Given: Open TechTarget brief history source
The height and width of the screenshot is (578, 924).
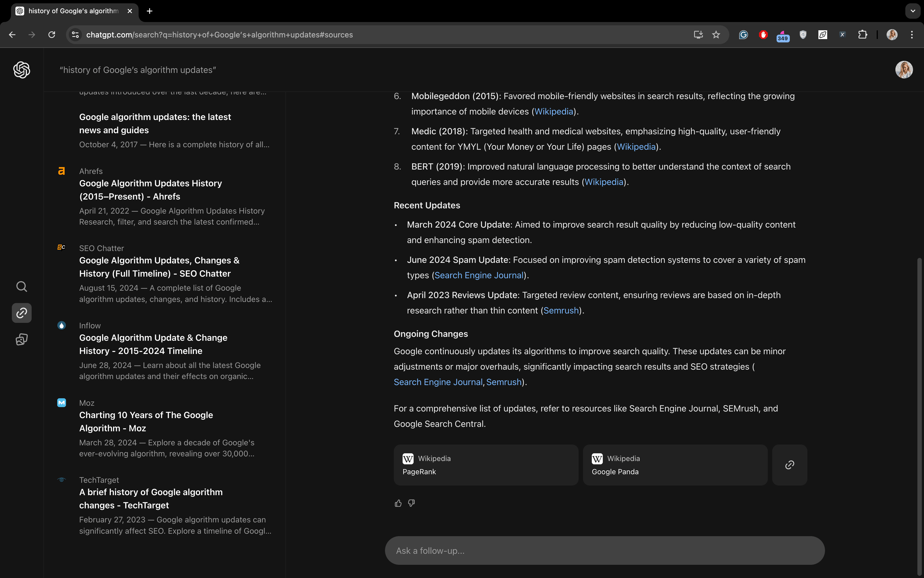Looking at the screenshot, I should point(151,498).
